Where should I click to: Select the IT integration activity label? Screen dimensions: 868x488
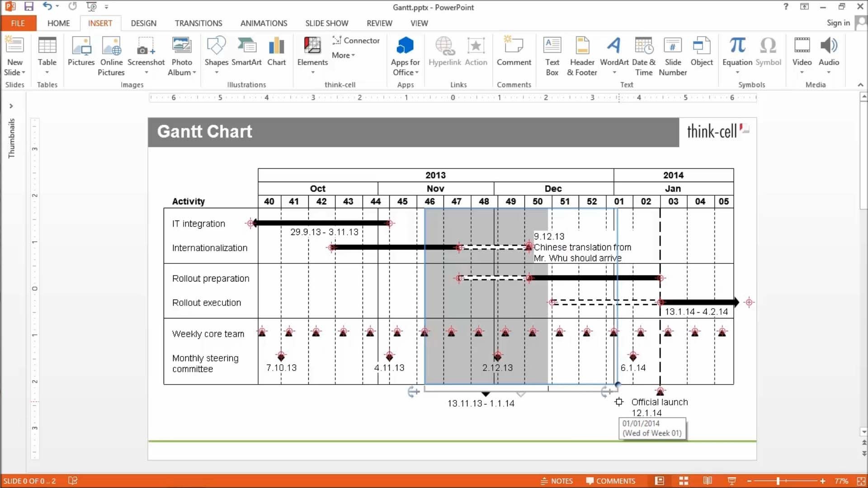point(198,224)
